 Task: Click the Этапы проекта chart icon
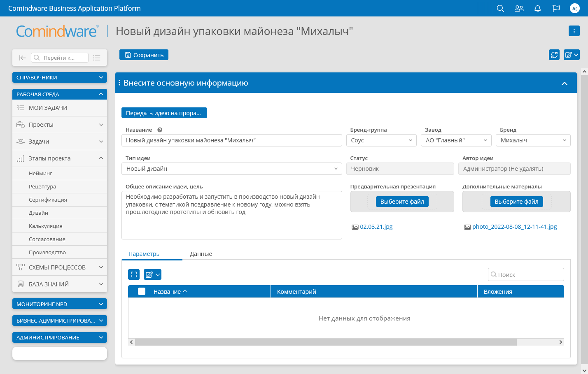(x=21, y=158)
